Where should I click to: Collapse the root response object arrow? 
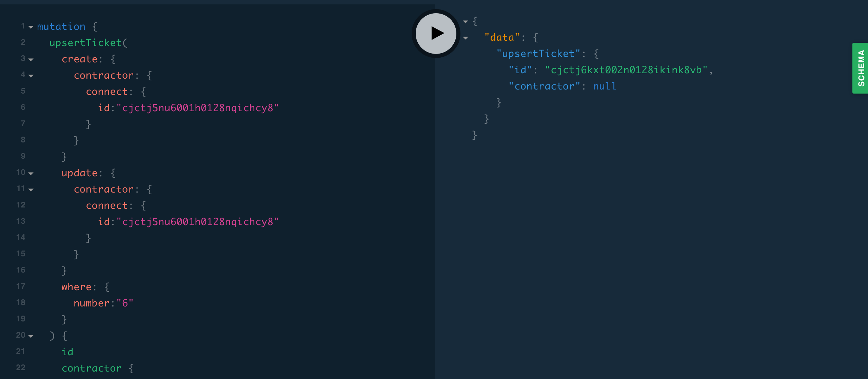tap(466, 22)
